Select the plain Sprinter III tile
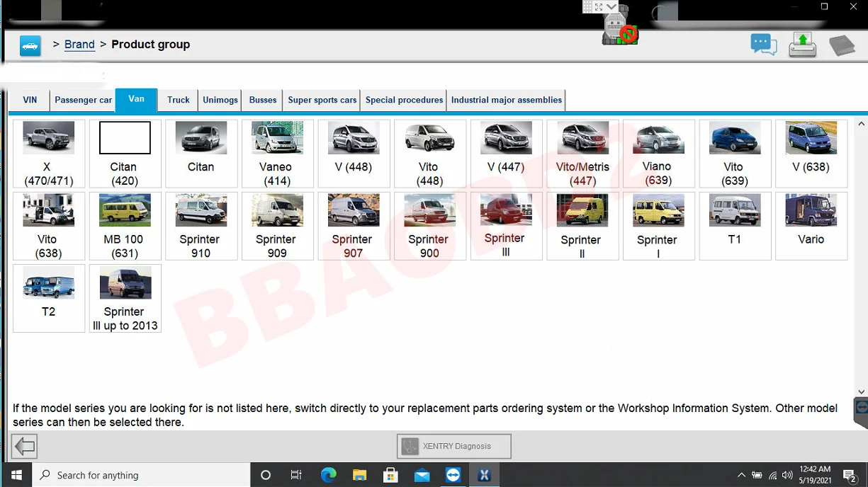 point(506,226)
